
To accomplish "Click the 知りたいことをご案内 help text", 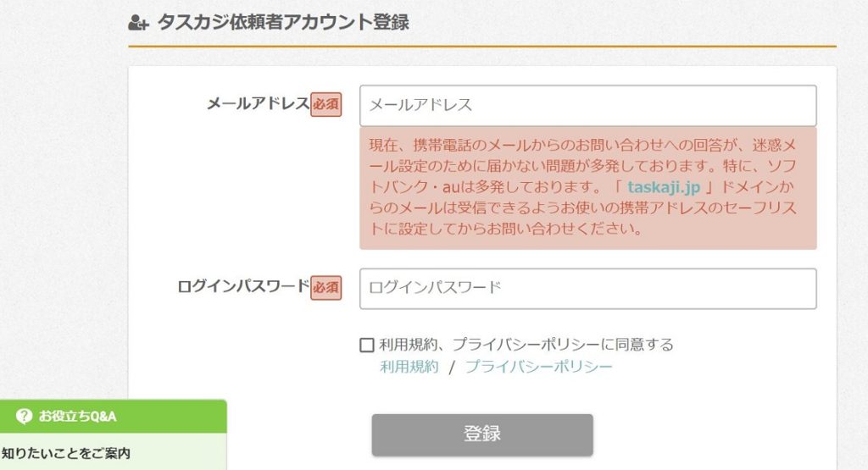I will point(66,453).
